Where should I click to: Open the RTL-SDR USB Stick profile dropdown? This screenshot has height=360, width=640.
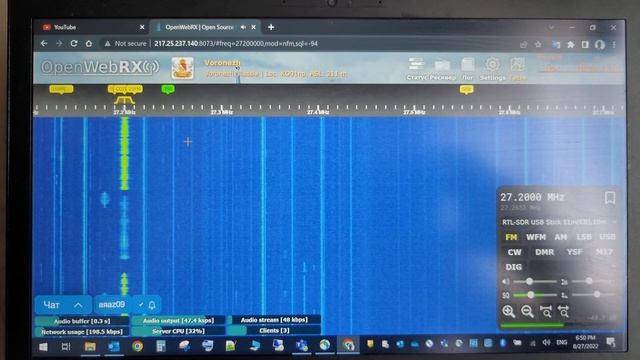coord(559,222)
